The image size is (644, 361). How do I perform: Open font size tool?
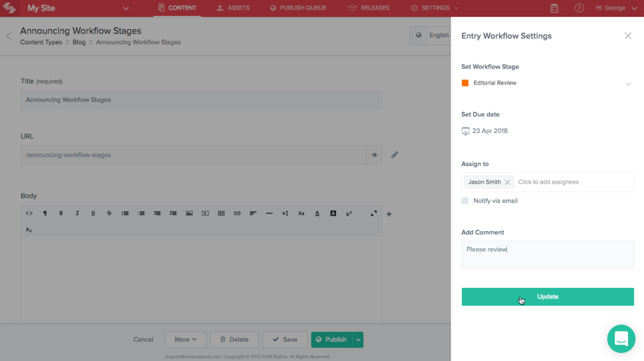[x=285, y=213]
